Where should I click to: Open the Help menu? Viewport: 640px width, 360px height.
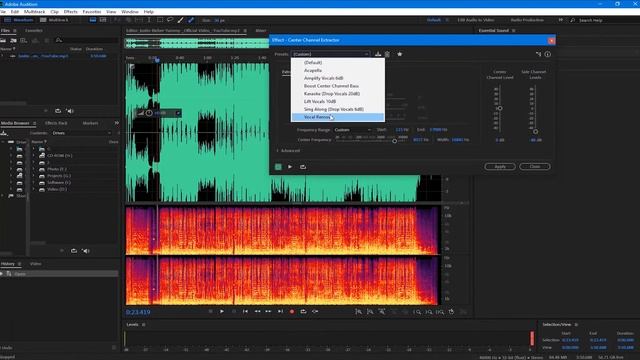tap(149, 12)
